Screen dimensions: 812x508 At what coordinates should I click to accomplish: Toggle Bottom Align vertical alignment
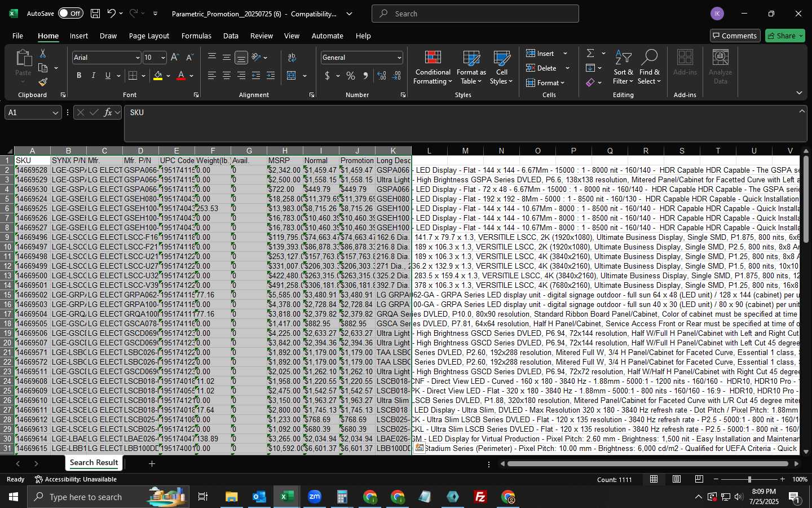pos(241,58)
